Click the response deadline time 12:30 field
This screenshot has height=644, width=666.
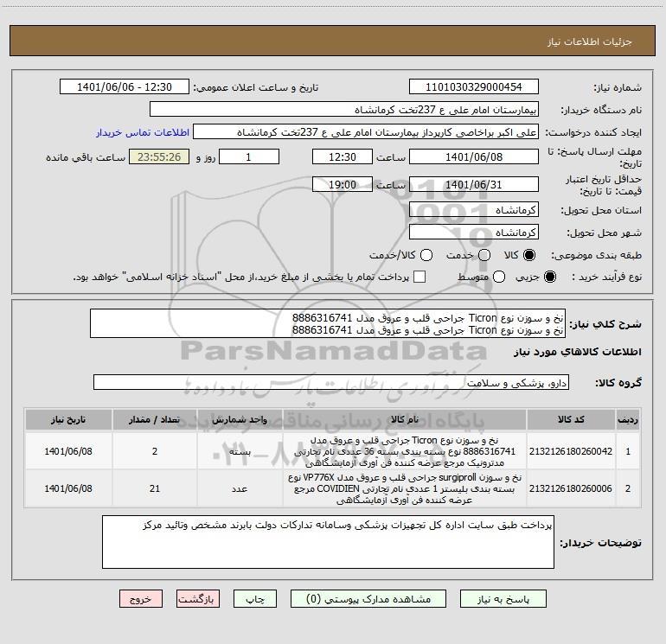[x=343, y=156]
